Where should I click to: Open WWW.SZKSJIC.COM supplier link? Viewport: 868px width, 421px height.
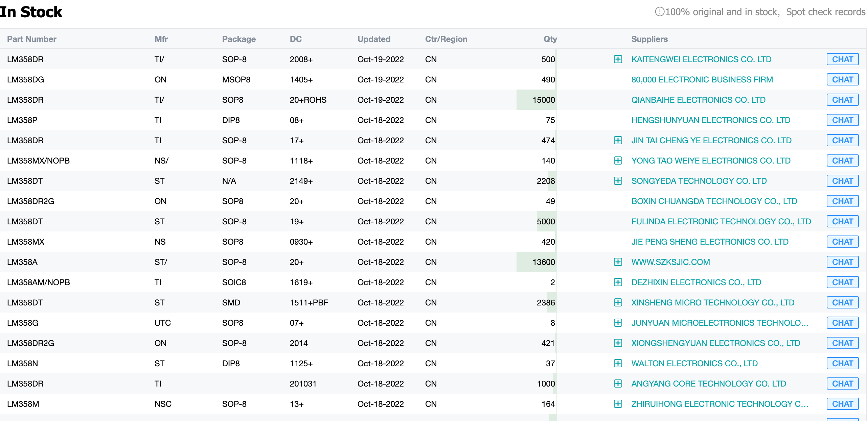670,262
